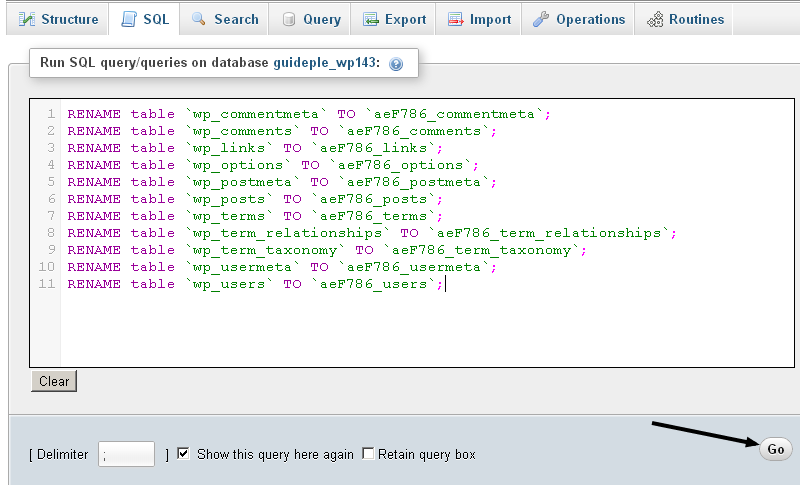Viewport: 800px width, 485px height.
Task: Click `aeF786_term_taxonomy` in line 9
Action: [x=481, y=250]
